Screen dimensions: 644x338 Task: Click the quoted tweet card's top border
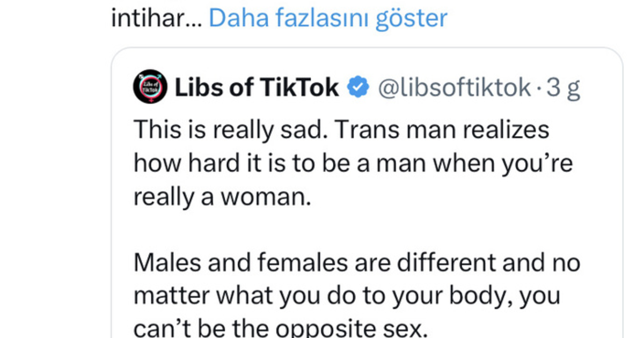(367, 48)
